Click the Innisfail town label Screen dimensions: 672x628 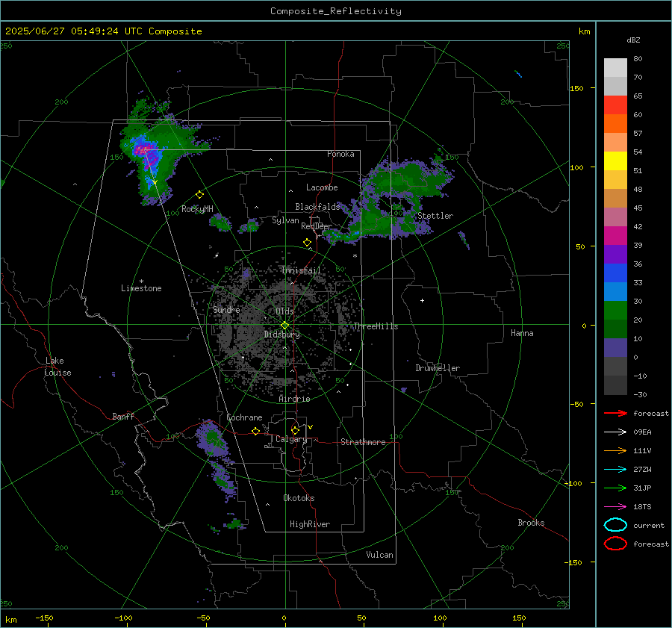302,270
